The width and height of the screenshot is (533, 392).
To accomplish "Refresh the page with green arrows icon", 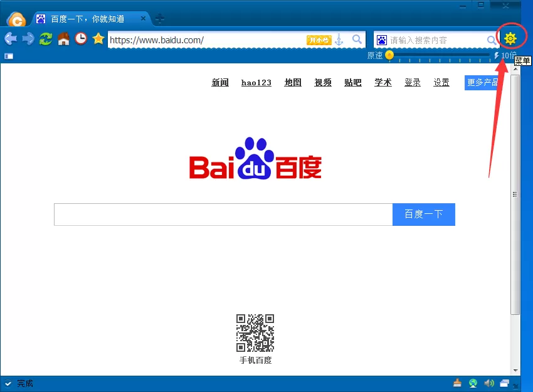I will (x=46, y=39).
